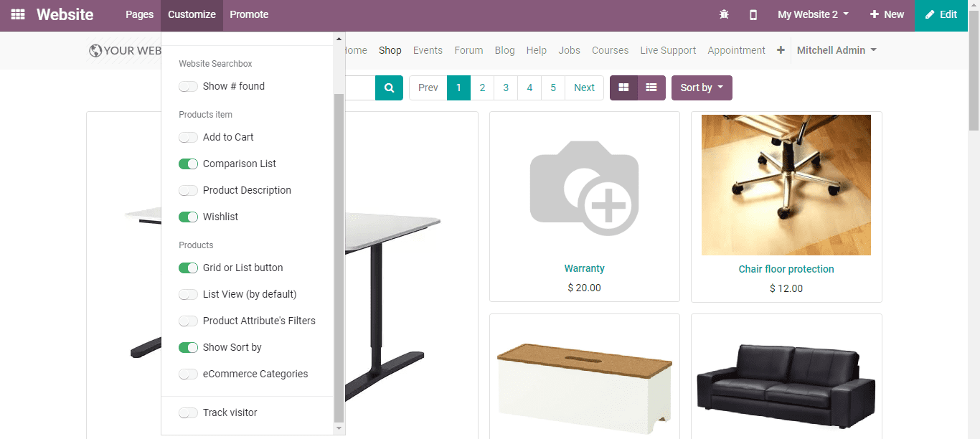980x439 pixels.
Task: Go to Prev page
Action: [x=428, y=88]
